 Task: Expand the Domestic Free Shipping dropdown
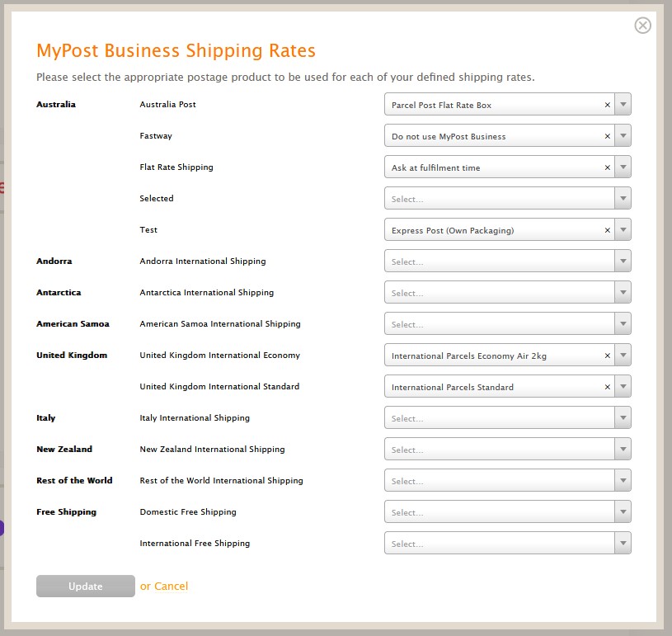pos(507,511)
